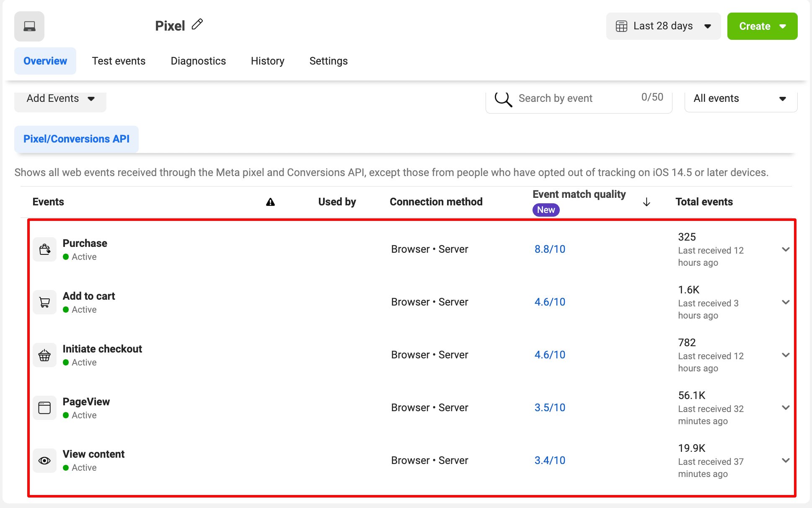Viewport: 812px width, 508px height.
Task: Expand the Purchase event row details
Action: [785, 249]
